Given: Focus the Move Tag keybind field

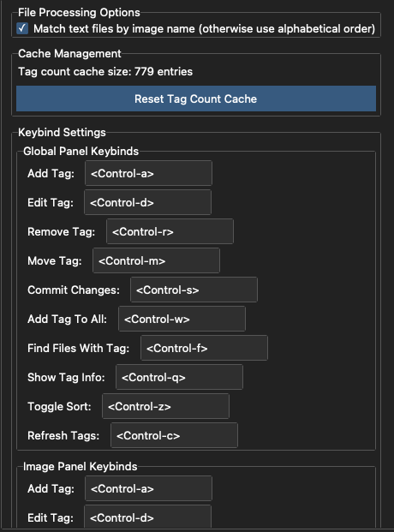Looking at the screenshot, I should 157,261.
